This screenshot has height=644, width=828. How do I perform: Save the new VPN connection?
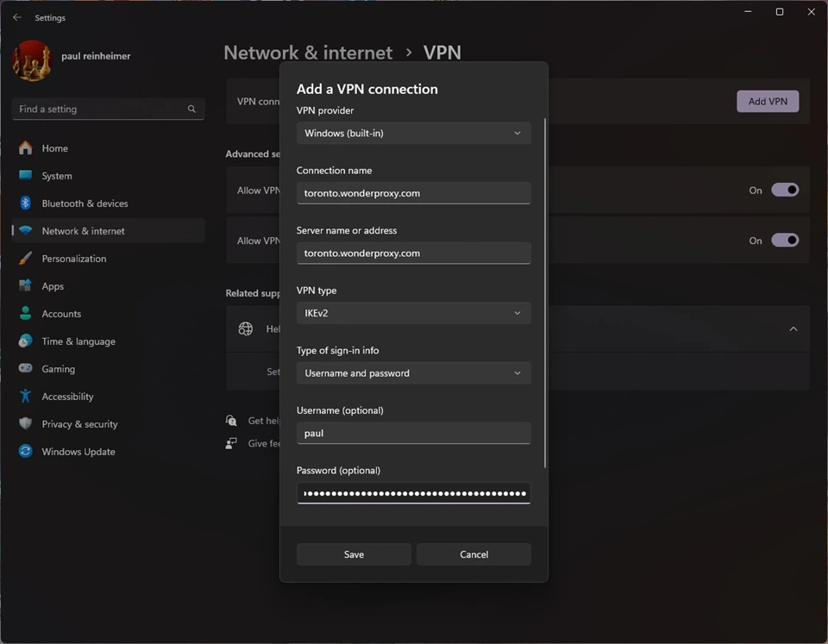[354, 553]
